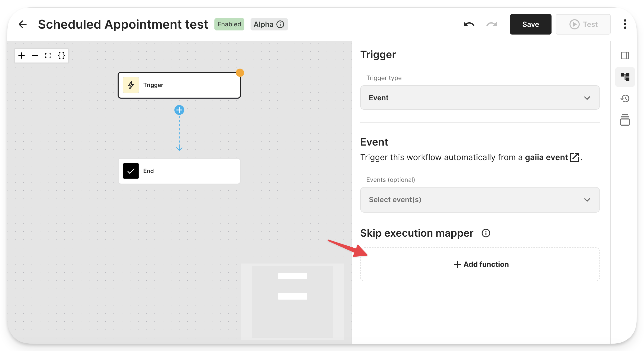The image size is (644, 351).
Task: Click the workflow minimap
Action: pyautogui.click(x=293, y=302)
